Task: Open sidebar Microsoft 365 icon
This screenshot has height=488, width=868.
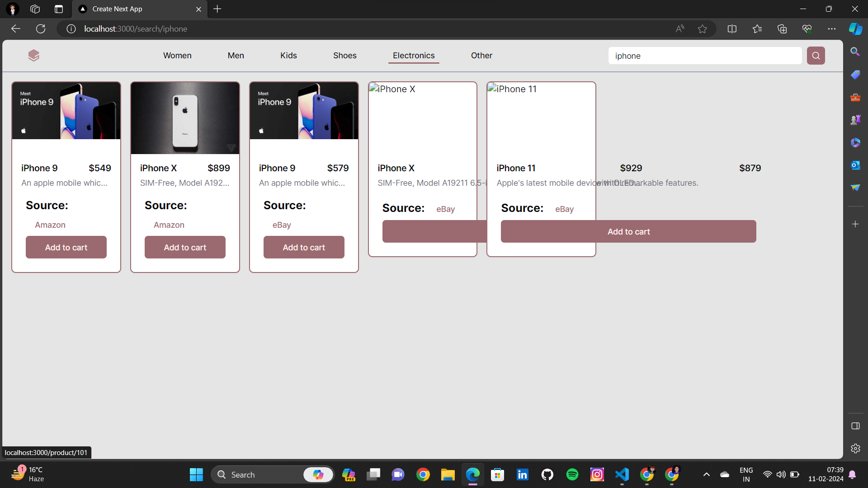Action: [855, 142]
